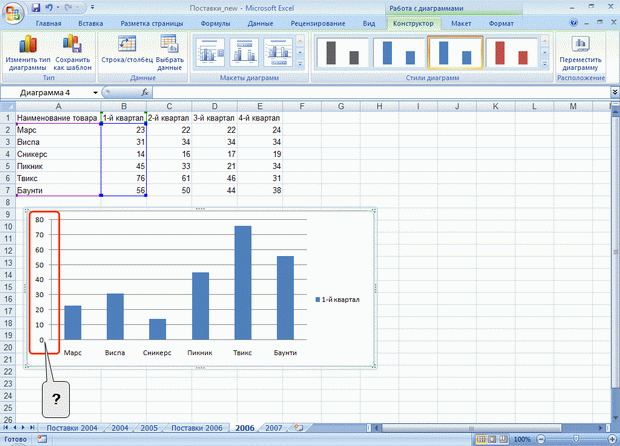This screenshot has width=620, height=446.
Task: Click the Undo icon in quick access toolbar
Action: click(x=49, y=8)
